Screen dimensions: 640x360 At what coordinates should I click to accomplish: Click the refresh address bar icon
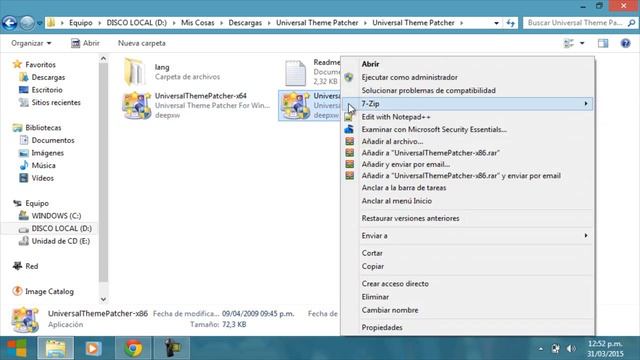[511, 23]
